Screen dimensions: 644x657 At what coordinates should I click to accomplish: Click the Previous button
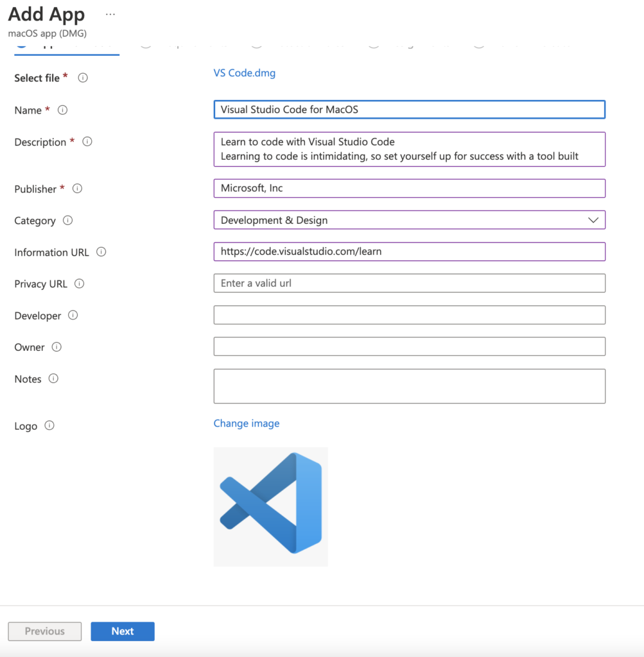45,631
